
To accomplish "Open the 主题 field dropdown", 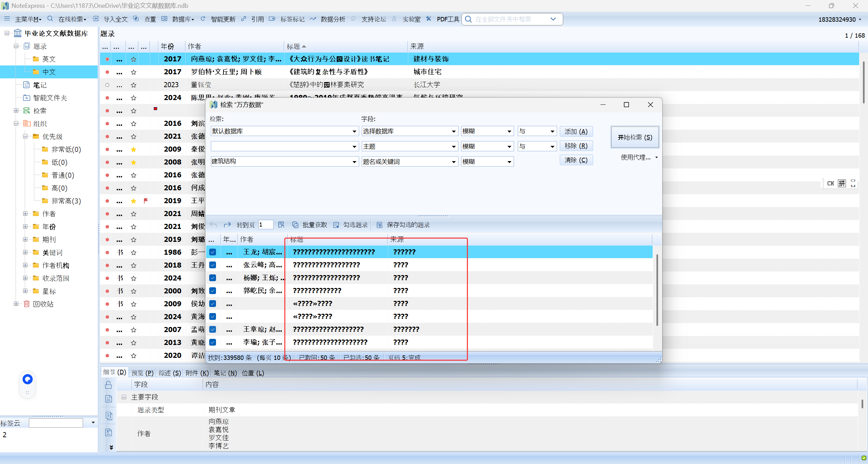I will coord(454,147).
